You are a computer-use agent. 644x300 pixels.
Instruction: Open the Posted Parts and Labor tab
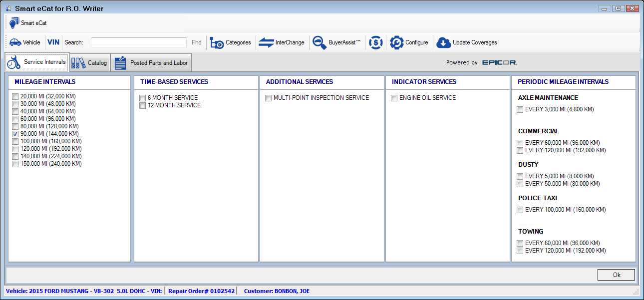[x=151, y=62]
